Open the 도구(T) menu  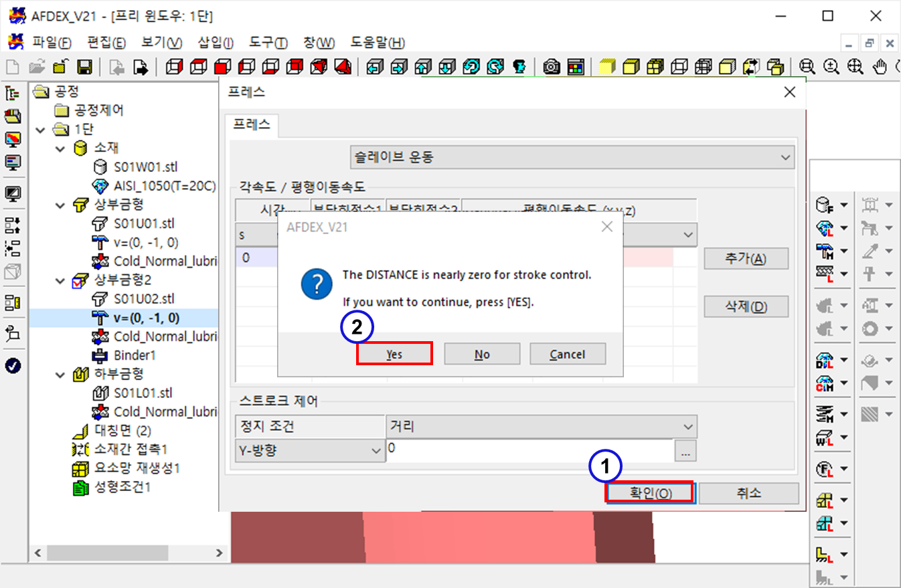click(268, 43)
